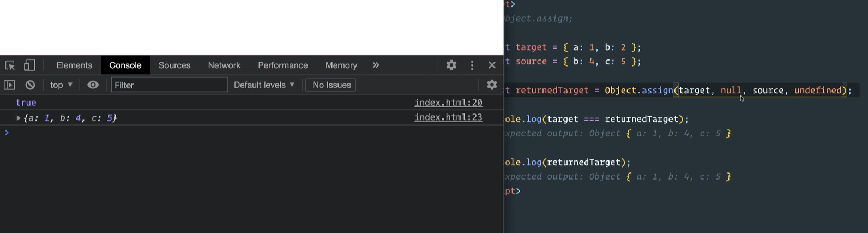Open the Default levels dropdown
The height and width of the screenshot is (233, 868).
pos(264,85)
